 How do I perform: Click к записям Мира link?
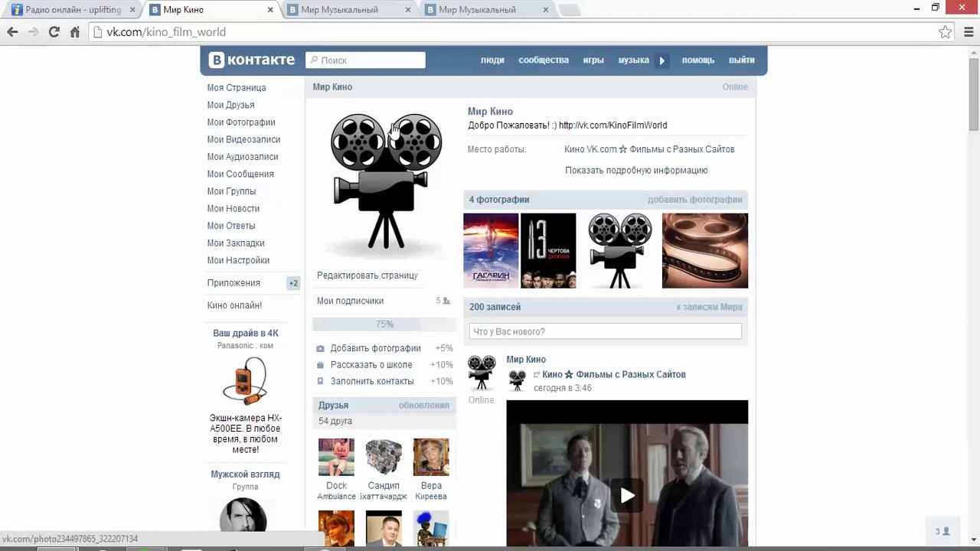point(709,307)
